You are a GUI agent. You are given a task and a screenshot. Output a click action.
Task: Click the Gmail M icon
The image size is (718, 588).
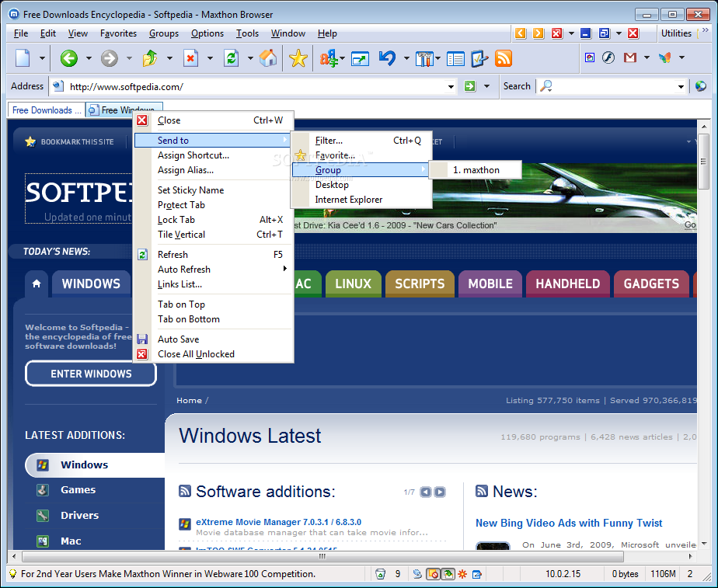point(630,57)
